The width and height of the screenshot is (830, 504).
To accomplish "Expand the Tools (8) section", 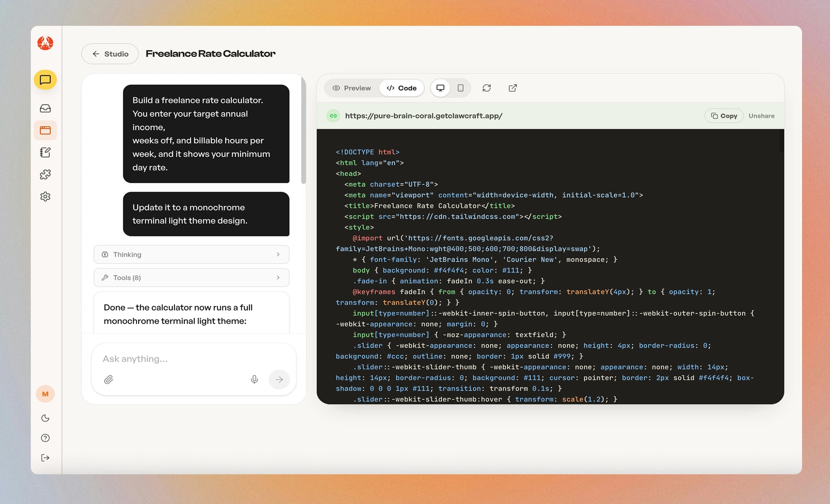I will pos(191,278).
